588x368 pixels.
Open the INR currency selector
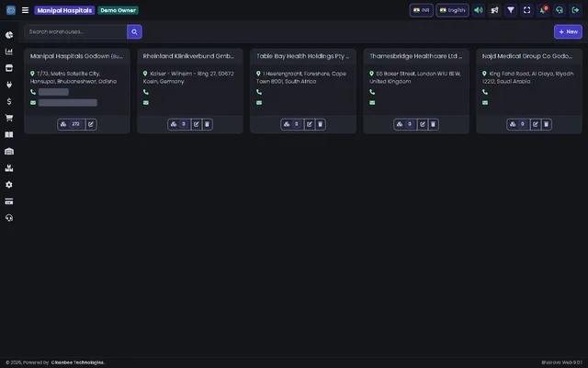[421, 10]
